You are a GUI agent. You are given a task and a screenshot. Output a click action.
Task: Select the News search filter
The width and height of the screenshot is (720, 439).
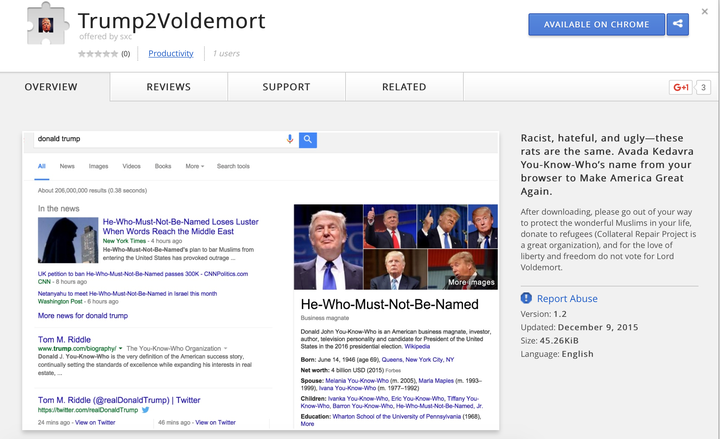(67, 166)
